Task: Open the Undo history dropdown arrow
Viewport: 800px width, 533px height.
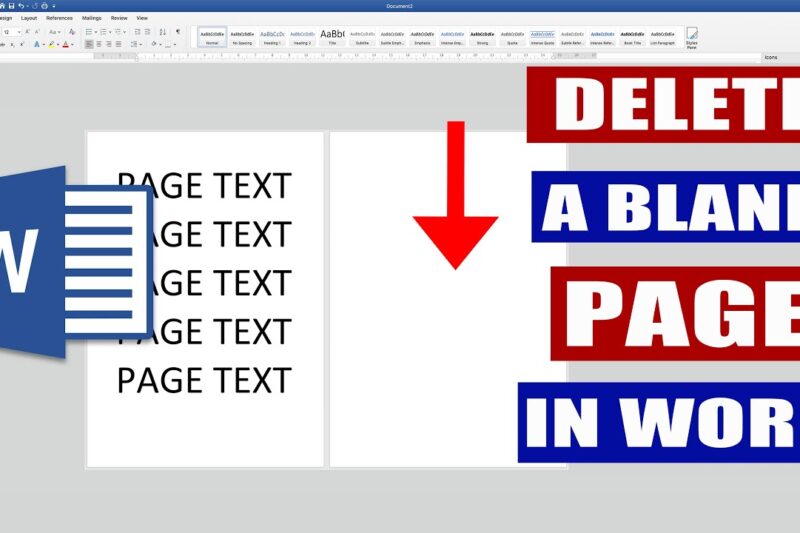Action: pos(27,6)
